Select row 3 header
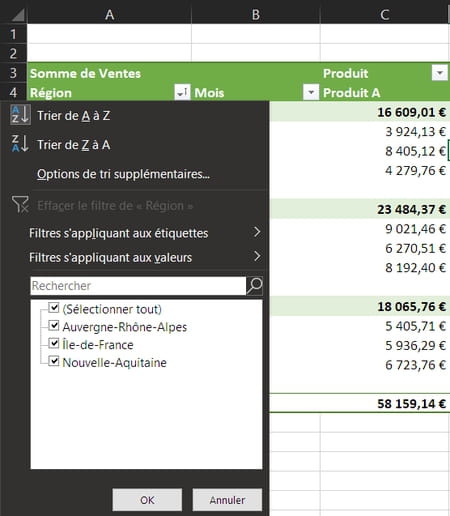This screenshot has height=516, width=450. pyautogui.click(x=13, y=73)
